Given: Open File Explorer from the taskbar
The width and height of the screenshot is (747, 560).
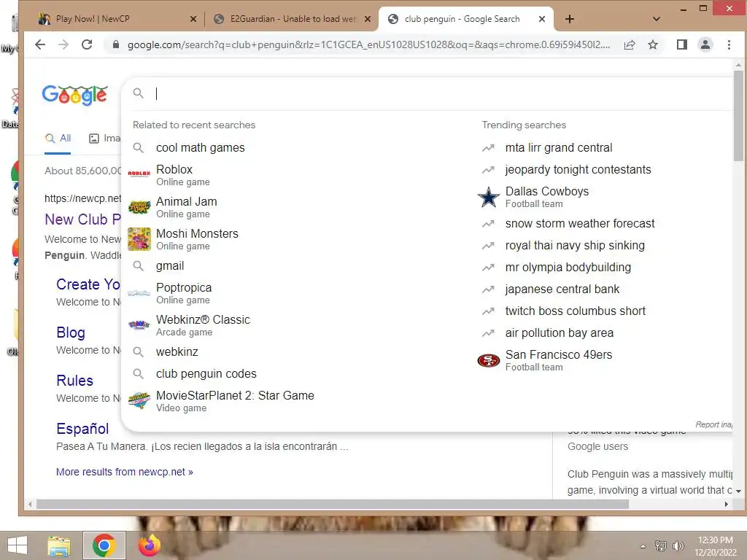Looking at the screenshot, I should coord(59,545).
